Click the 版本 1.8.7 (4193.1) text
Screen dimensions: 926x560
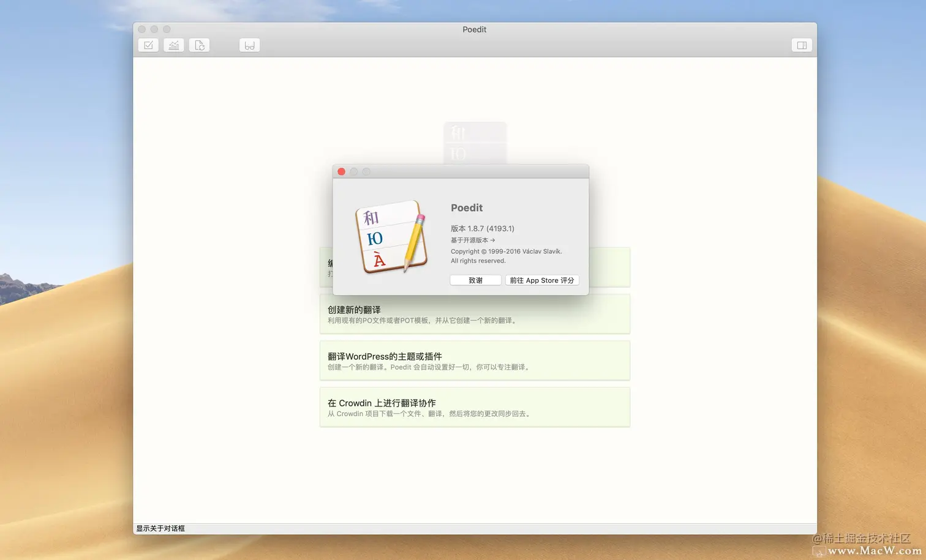(483, 228)
